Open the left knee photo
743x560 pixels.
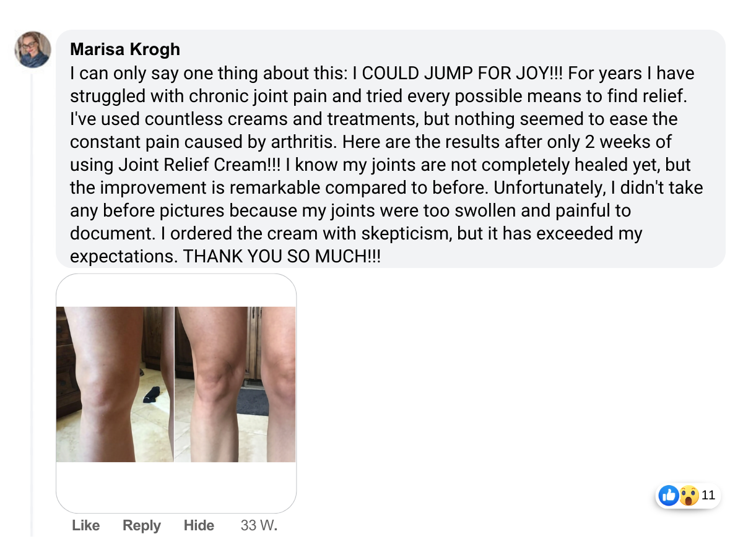click(x=115, y=384)
